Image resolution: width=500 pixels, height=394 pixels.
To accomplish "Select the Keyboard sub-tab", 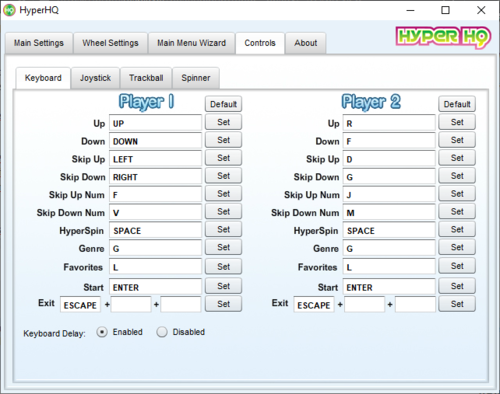I will [43, 78].
